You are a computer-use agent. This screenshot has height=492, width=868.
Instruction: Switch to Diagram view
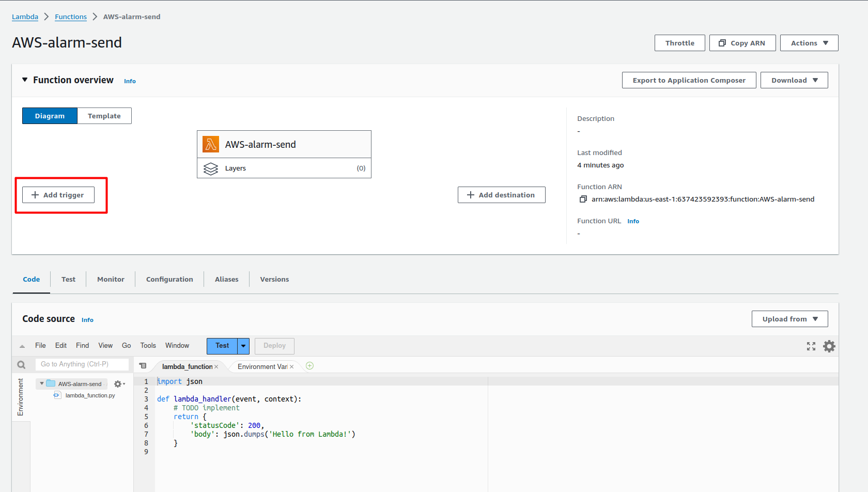pos(50,116)
